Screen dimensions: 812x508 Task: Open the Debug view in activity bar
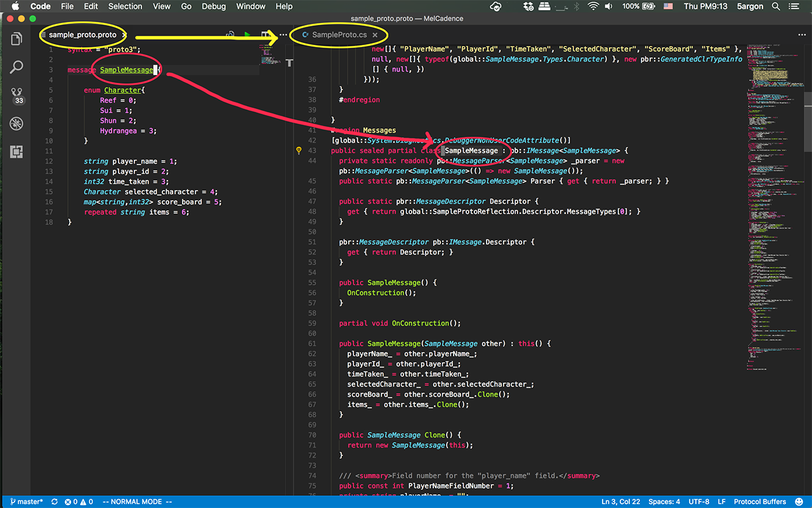[16, 123]
